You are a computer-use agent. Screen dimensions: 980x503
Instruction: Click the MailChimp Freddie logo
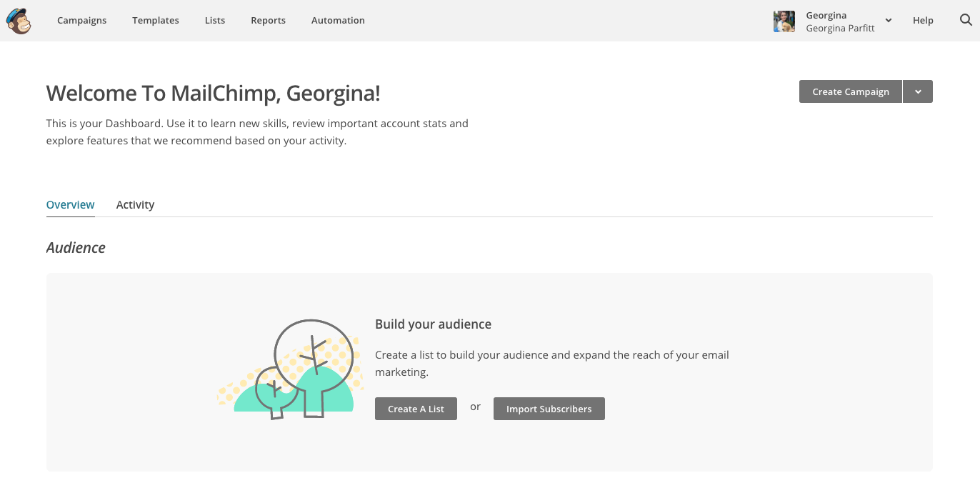point(19,21)
